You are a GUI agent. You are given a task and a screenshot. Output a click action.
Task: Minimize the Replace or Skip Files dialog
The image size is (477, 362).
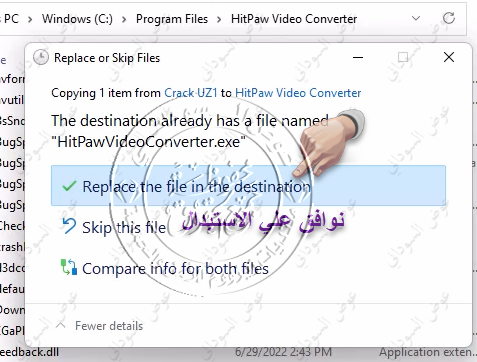358,57
